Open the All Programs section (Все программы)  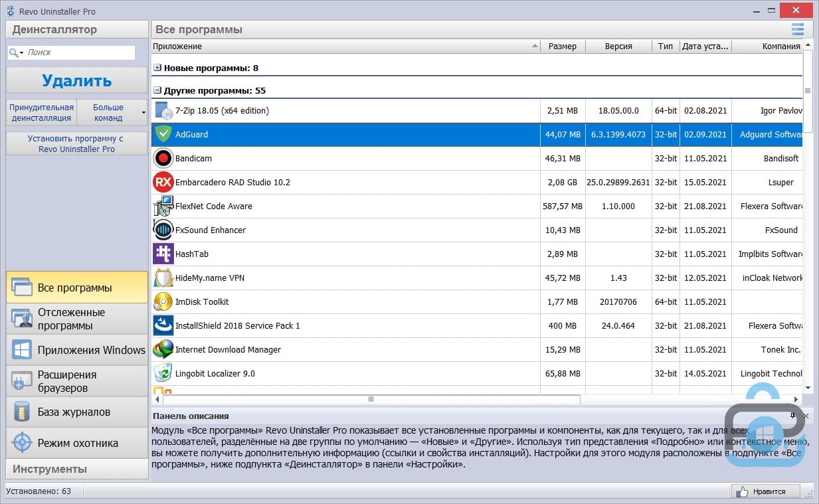(77, 288)
